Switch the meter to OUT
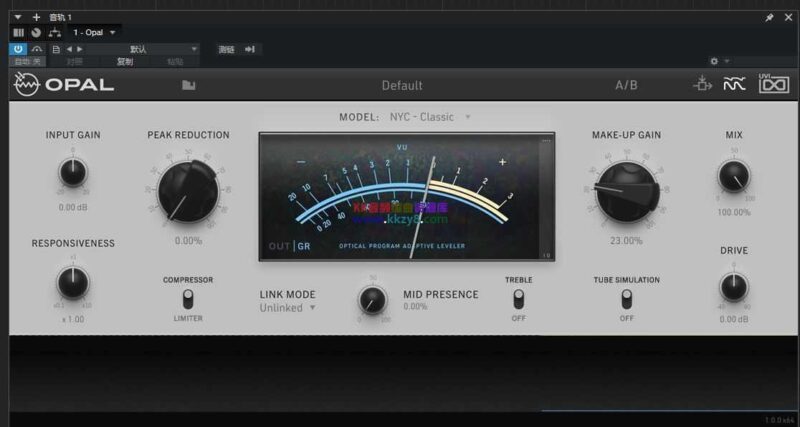The image size is (800, 427). (279, 246)
